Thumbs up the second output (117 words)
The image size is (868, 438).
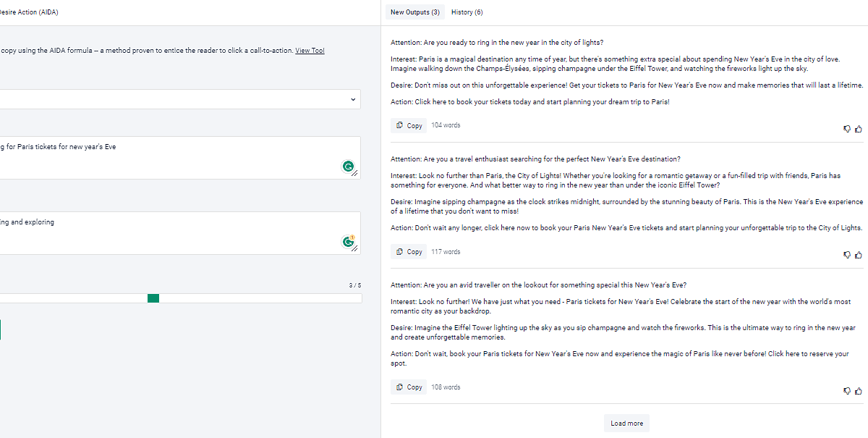click(x=859, y=255)
